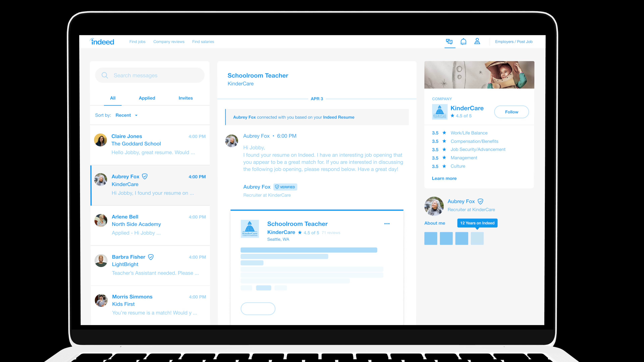Viewport: 644px width, 362px height.
Task: Select the Applied messages tab
Action: (147, 98)
